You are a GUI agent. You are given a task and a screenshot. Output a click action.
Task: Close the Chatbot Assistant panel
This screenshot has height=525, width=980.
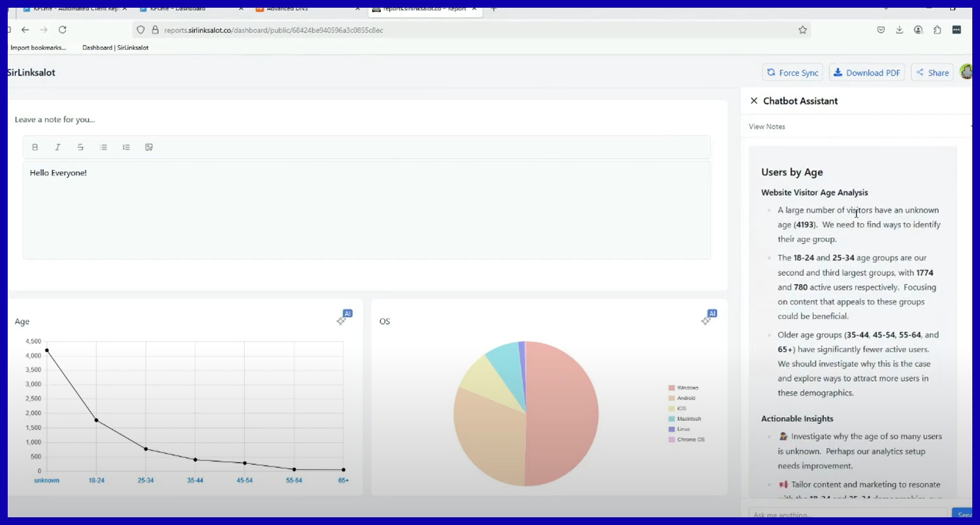pos(754,101)
